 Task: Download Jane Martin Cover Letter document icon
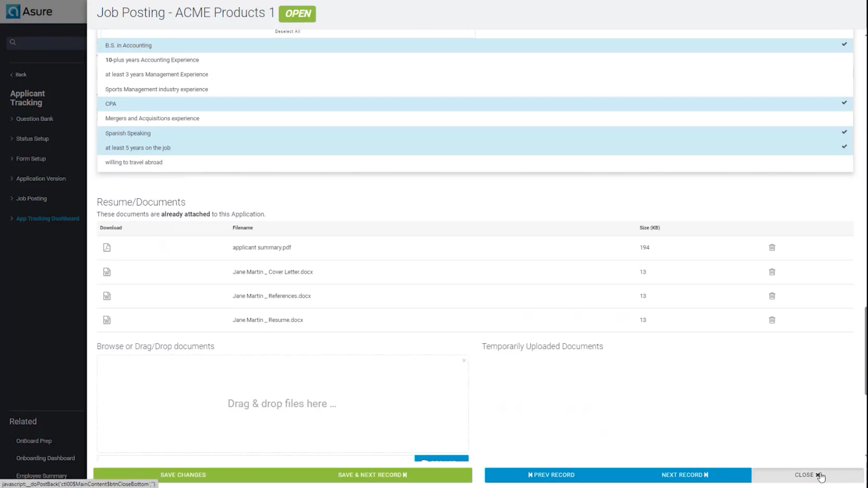[107, 272]
